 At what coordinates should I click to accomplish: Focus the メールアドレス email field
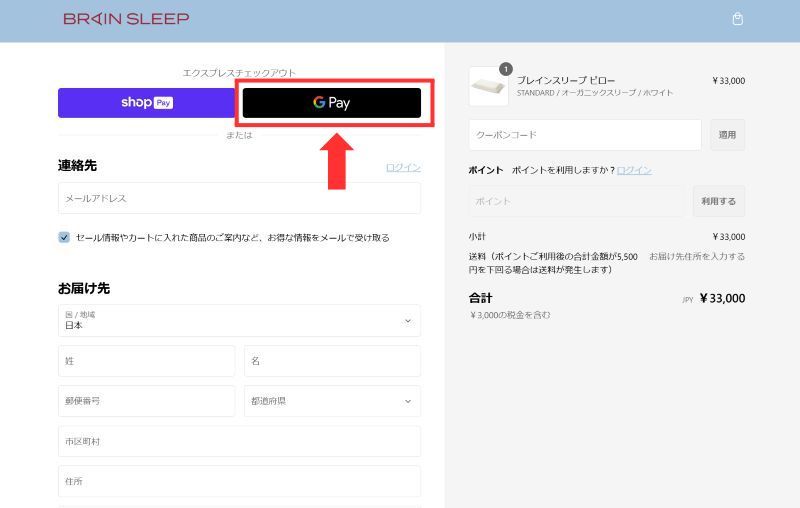(239, 198)
